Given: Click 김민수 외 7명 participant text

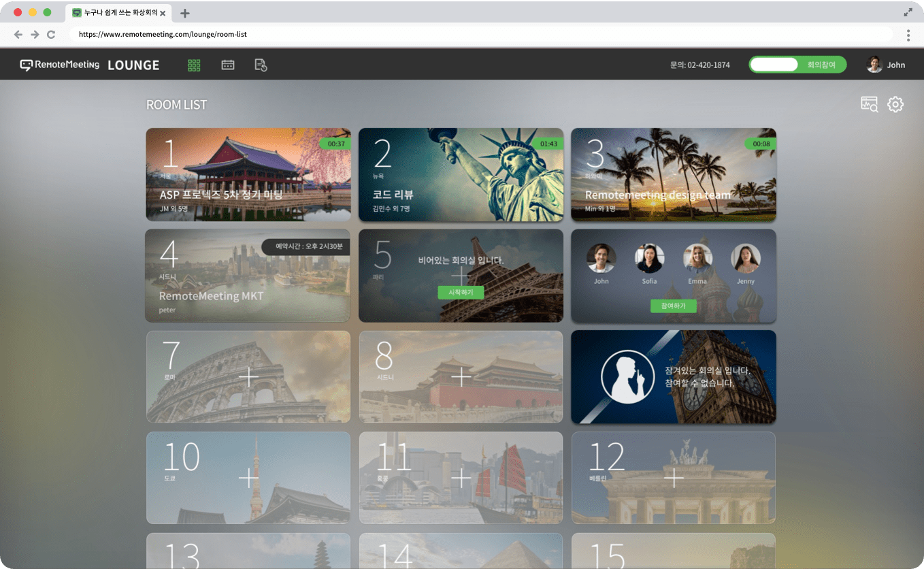Looking at the screenshot, I should [391, 209].
